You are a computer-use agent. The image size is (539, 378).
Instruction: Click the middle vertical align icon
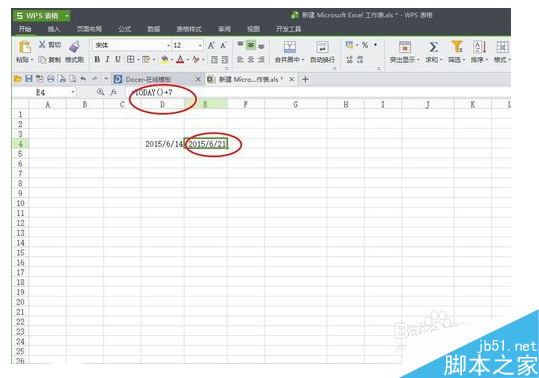click(x=251, y=45)
